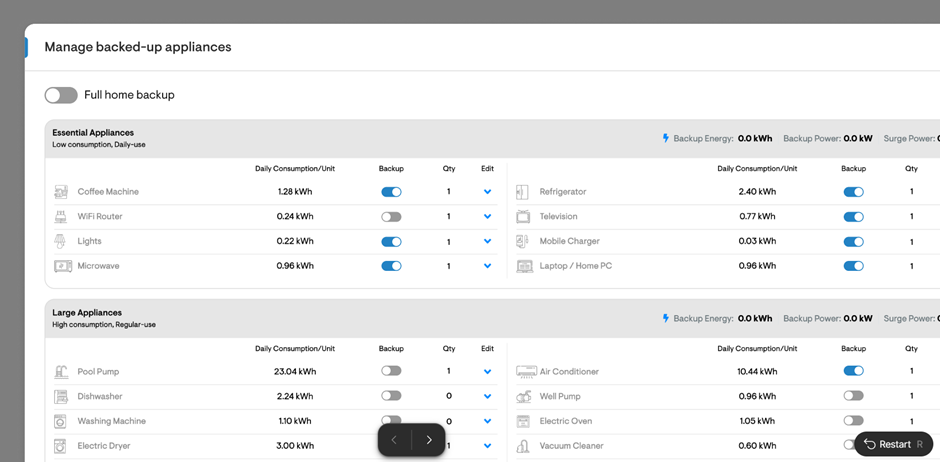
Task: Click the Washing Machine icon
Action: [x=61, y=422]
